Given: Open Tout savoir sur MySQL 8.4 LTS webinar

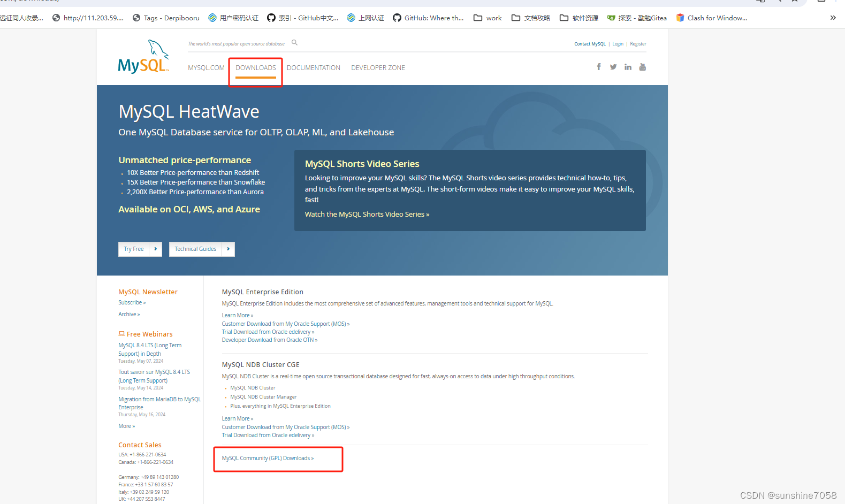Looking at the screenshot, I should pyautogui.click(x=154, y=376).
